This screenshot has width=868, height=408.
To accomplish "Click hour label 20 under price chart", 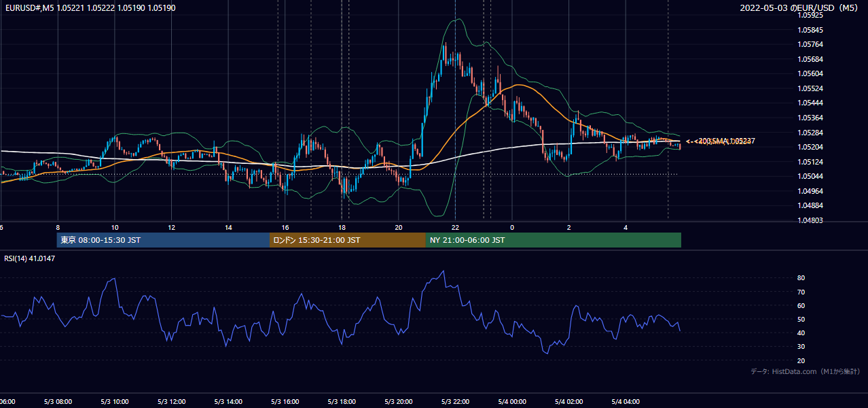I will (399, 228).
